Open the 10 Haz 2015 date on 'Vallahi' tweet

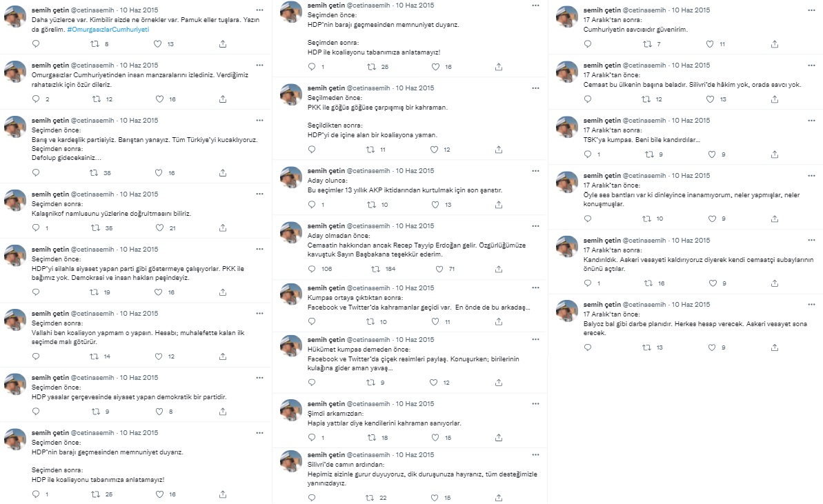click(139, 313)
